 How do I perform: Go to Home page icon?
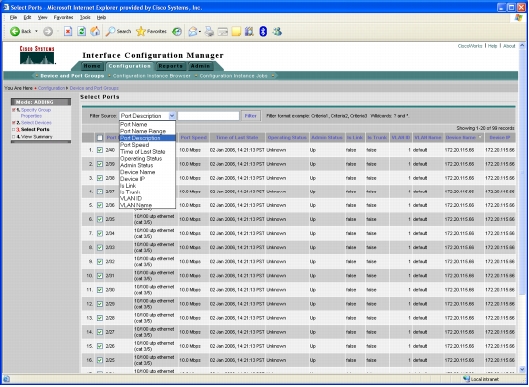[x=95, y=31]
